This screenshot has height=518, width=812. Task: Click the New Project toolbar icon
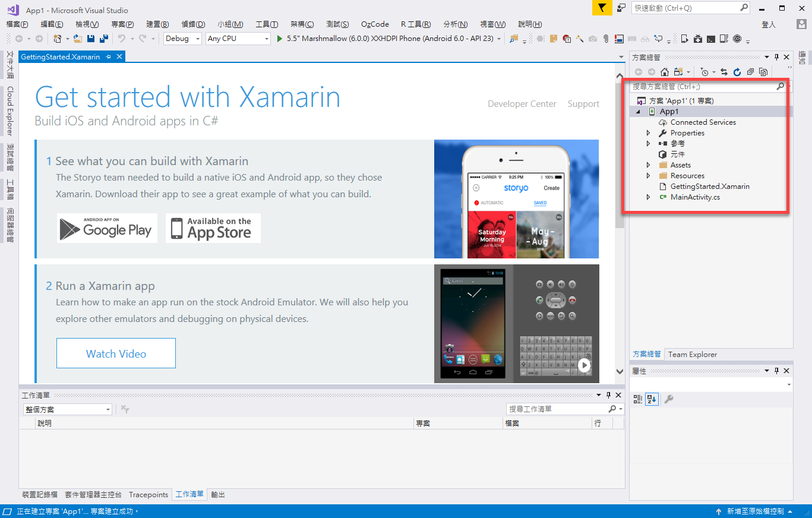coord(57,39)
